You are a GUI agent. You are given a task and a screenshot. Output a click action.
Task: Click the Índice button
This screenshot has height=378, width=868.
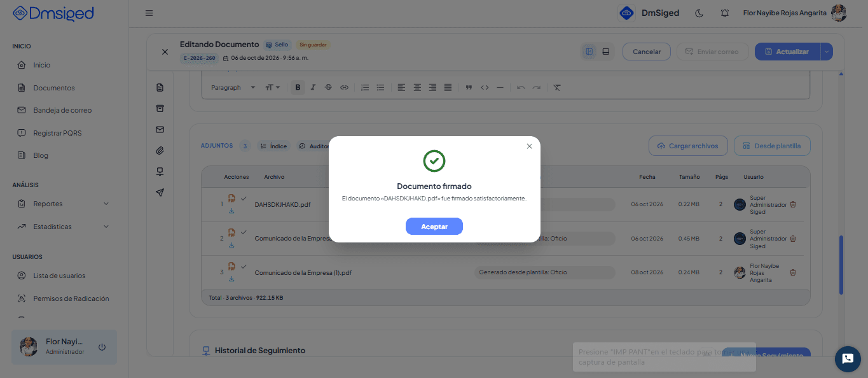pos(273,146)
